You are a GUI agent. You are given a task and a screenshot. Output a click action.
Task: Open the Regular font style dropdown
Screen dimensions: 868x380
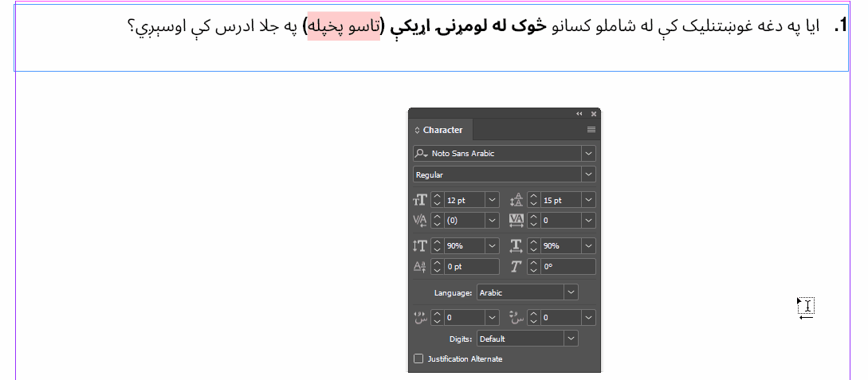588,174
